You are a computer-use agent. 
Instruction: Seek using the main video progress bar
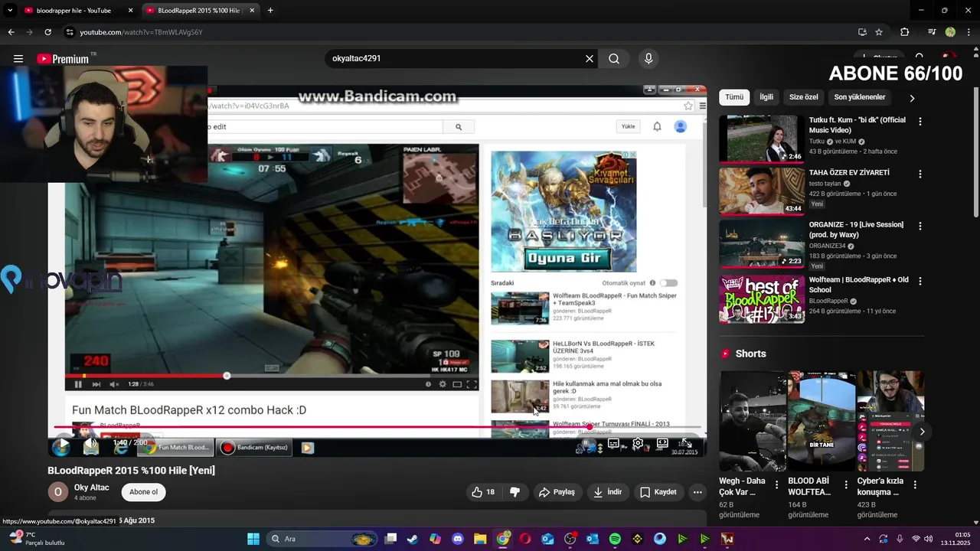coord(377,427)
